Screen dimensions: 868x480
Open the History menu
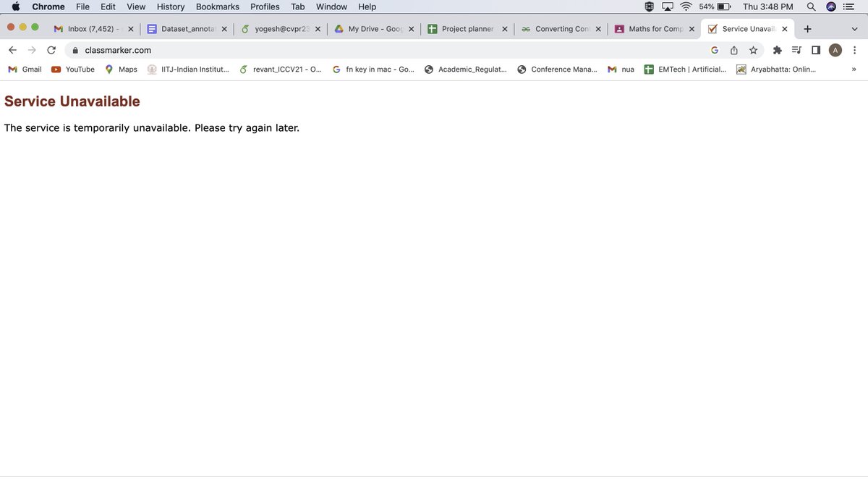[171, 7]
